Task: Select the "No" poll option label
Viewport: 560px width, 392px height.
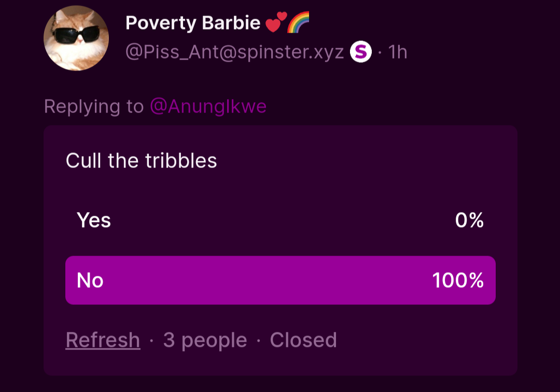Action: pyautogui.click(x=90, y=281)
